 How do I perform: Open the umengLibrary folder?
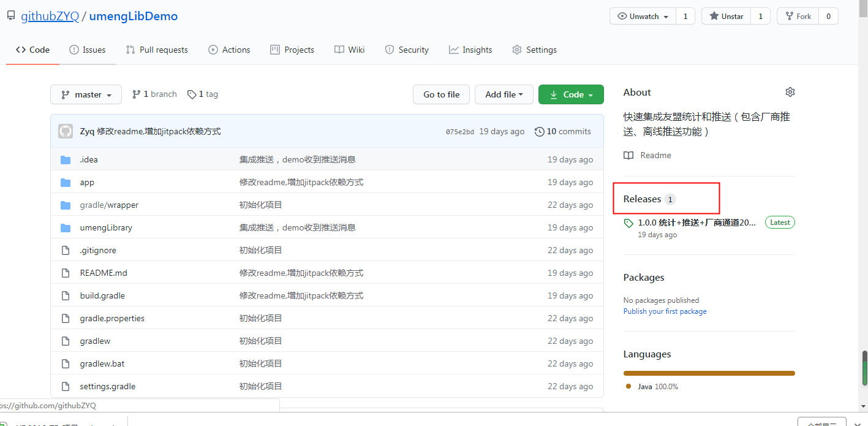(x=106, y=227)
